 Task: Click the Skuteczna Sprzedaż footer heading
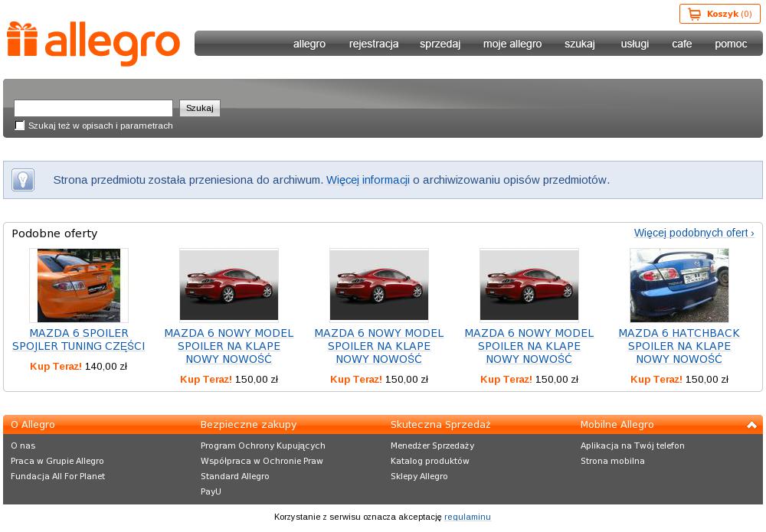(x=440, y=425)
